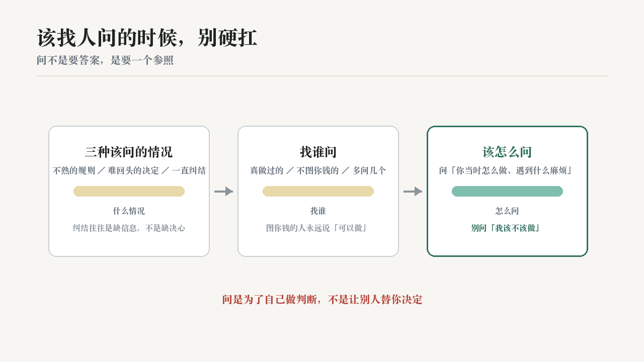Click the tan bar above 找谁

pos(318,191)
